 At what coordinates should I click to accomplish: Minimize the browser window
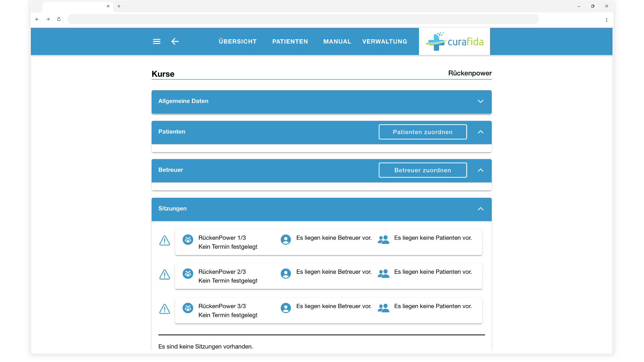[x=579, y=6]
